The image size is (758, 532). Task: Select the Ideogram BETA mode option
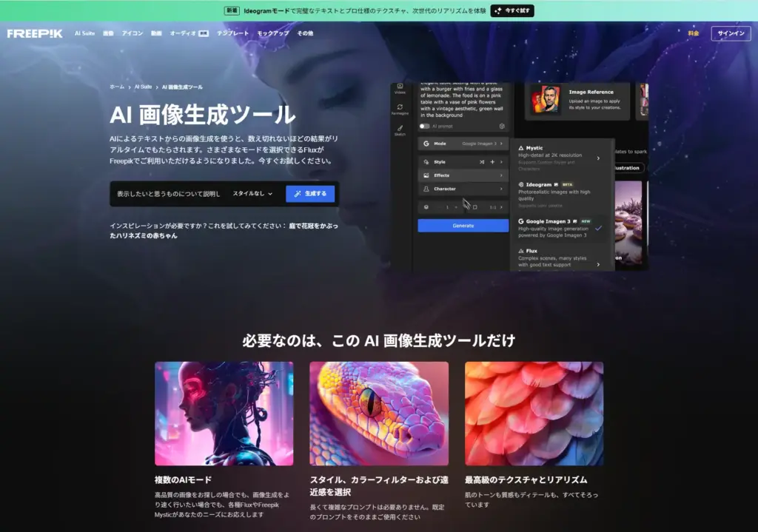click(560, 195)
